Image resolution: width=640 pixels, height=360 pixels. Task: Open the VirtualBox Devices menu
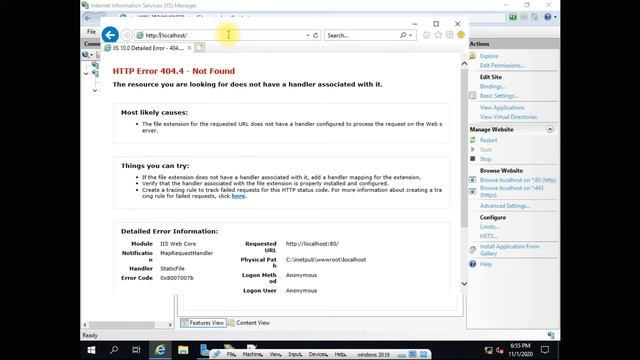tap(318, 354)
